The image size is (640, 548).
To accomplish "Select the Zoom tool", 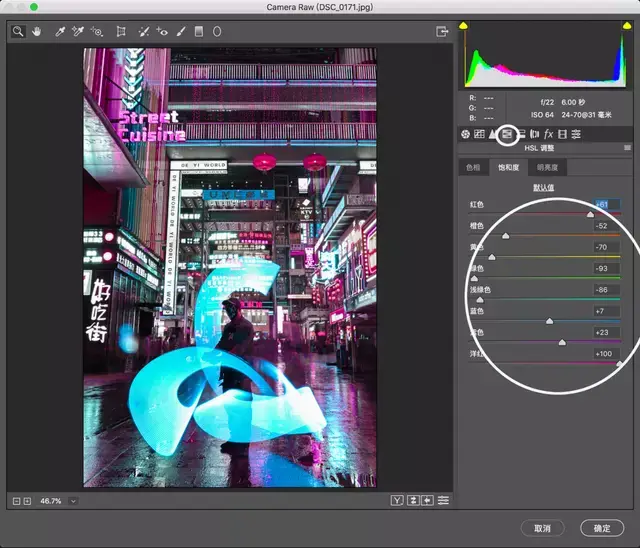I will [x=18, y=31].
